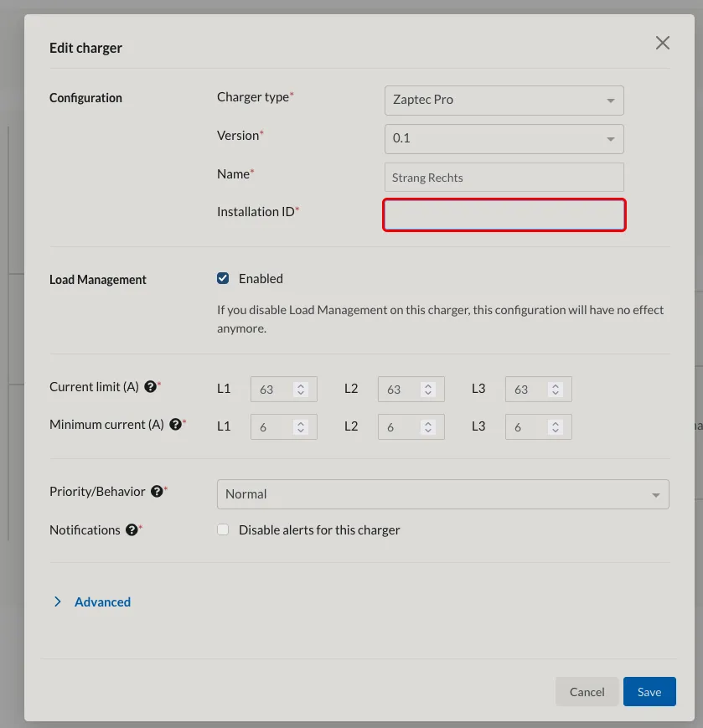Show help for Minimum current (A)
Screen dimensions: 703x728
click(x=175, y=425)
